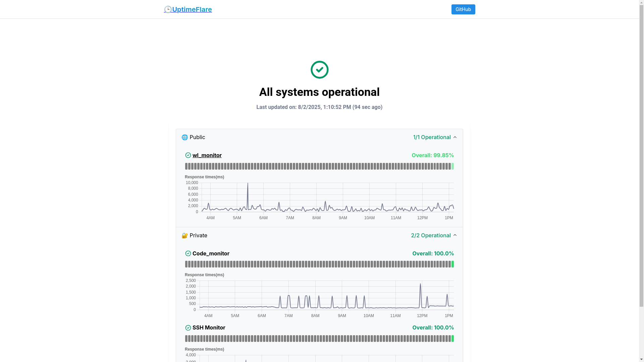Click the status check icon beside wl_monitor
The height and width of the screenshot is (362, 644).
coord(188,155)
